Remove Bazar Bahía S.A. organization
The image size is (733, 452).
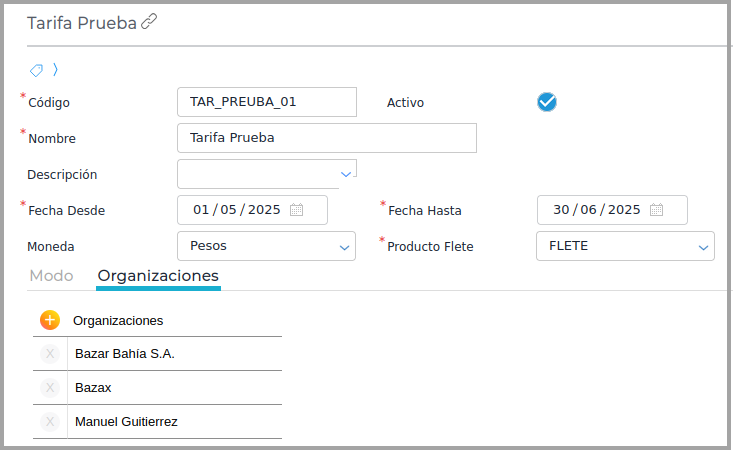(x=50, y=353)
